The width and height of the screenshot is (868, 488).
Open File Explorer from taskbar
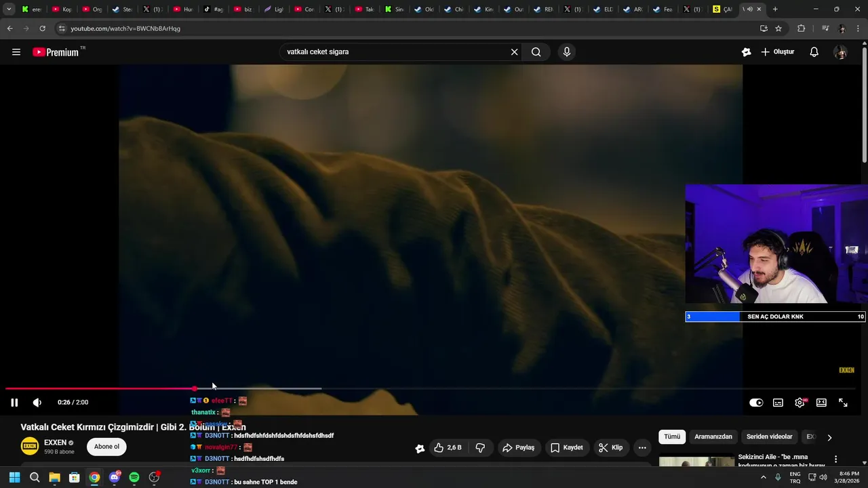(x=54, y=477)
